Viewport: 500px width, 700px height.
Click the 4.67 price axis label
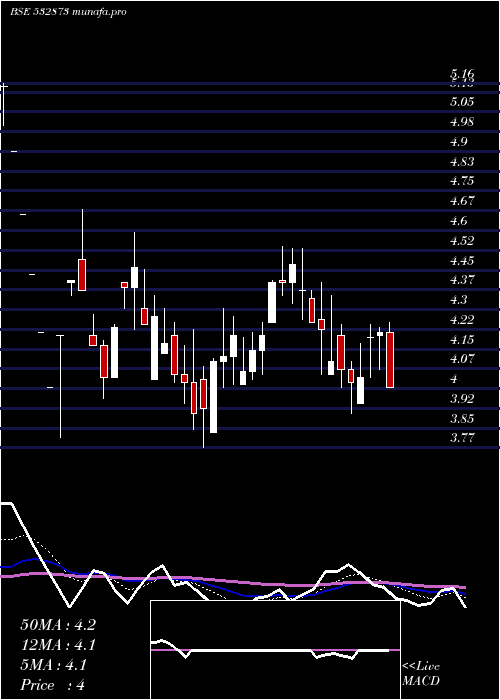coord(462,201)
